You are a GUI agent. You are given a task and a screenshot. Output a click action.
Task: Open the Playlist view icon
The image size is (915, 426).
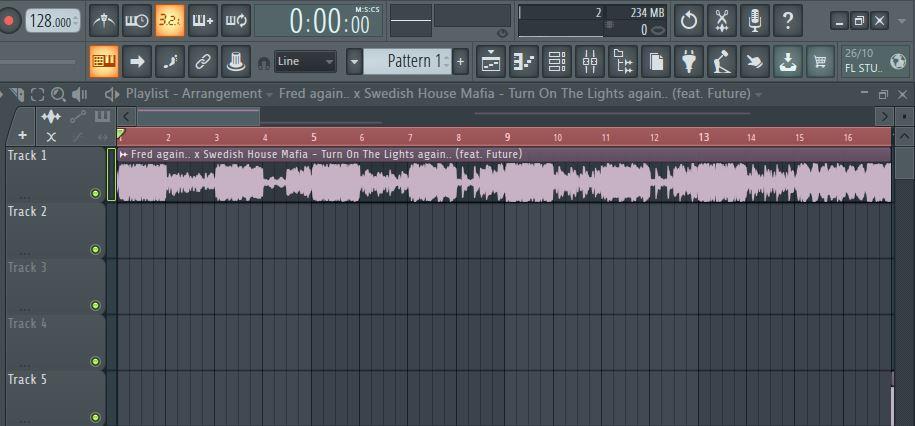point(491,61)
